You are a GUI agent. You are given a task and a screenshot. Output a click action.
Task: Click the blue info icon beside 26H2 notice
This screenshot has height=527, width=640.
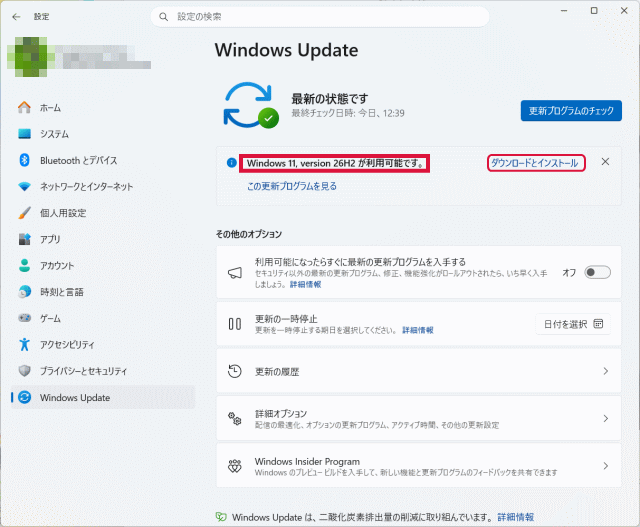[x=231, y=163]
